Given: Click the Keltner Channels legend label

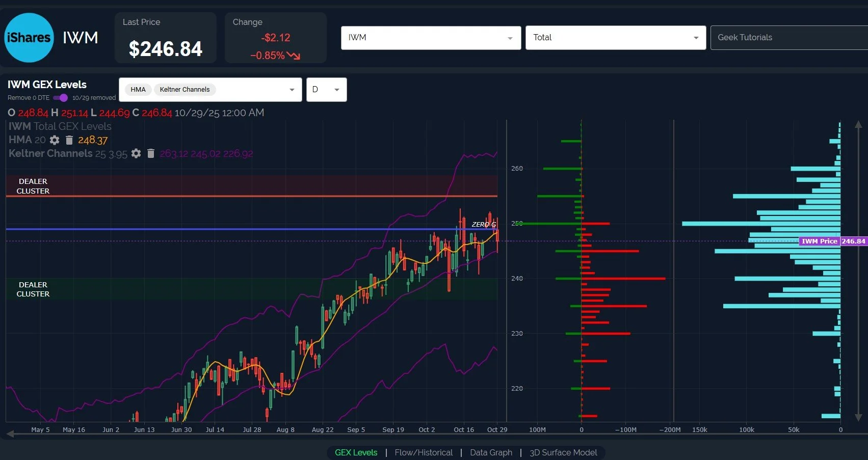Looking at the screenshot, I should (50, 153).
